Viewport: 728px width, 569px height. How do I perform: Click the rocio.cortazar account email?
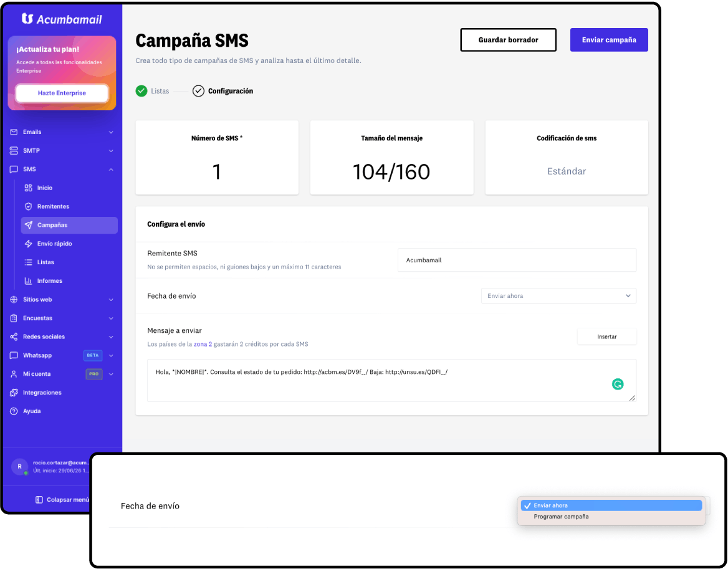60,462
